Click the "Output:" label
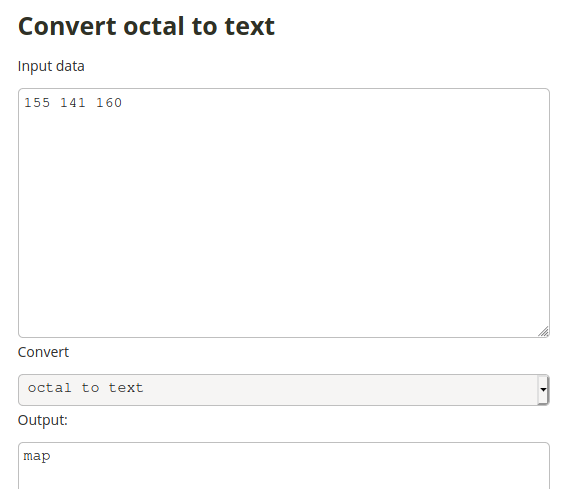The width and height of the screenshot is (573, 489). pyautogui.click(x=43, y=420)
